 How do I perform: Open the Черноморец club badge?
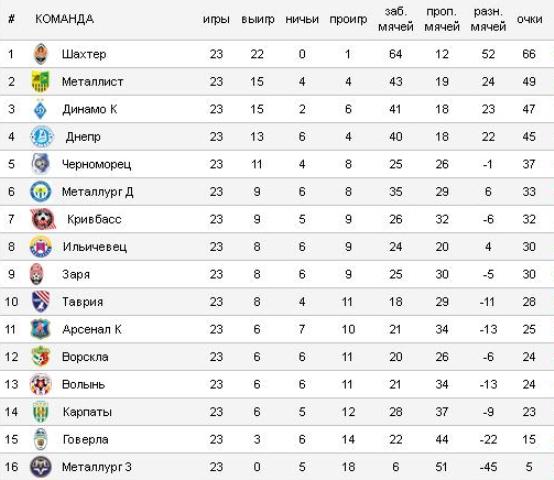[40, 164]
